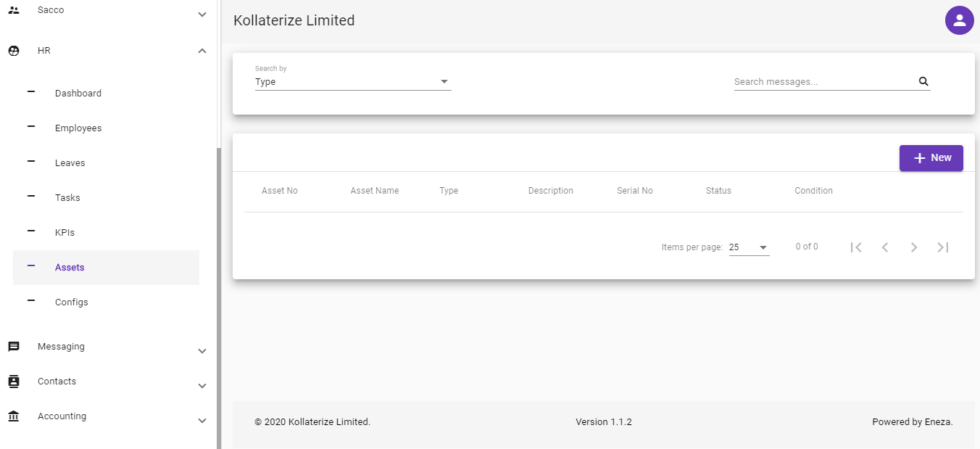The image size is (980, 449).
Task: Open the user account avatar icon
Action: tap(959, 20)
